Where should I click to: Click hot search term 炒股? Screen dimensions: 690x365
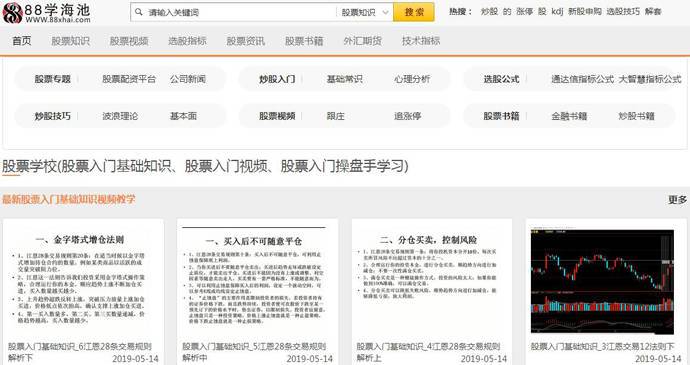489,11
